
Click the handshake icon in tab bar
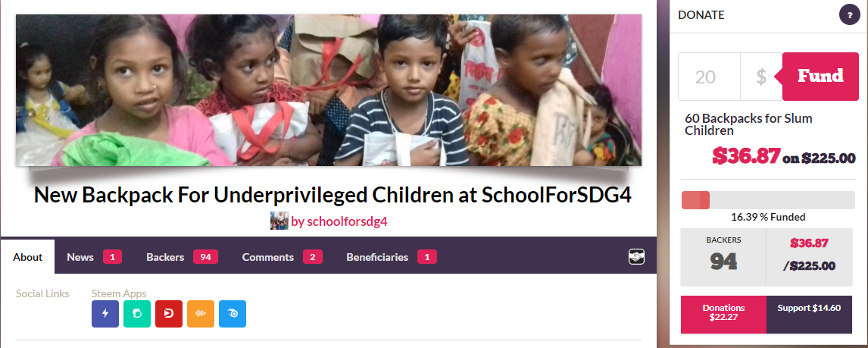tap(636, 256)
